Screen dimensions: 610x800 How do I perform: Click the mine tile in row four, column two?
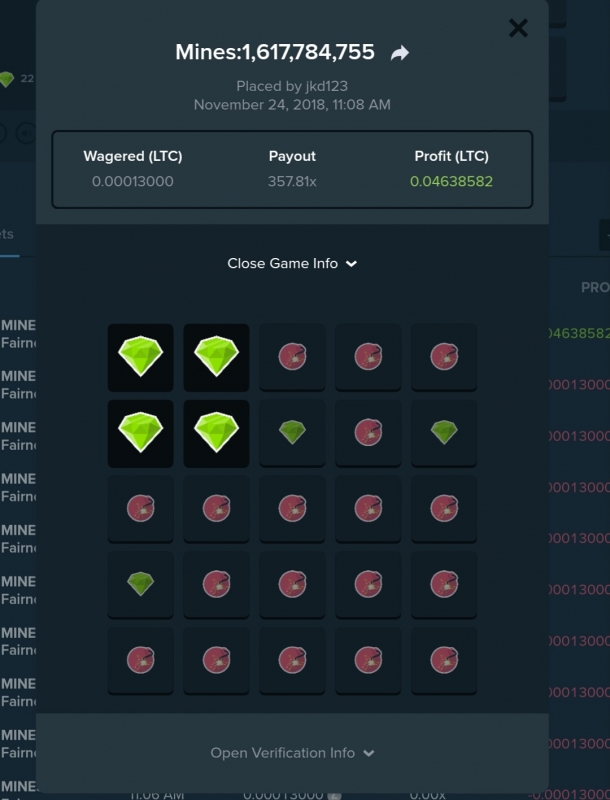tap(216, 585)
